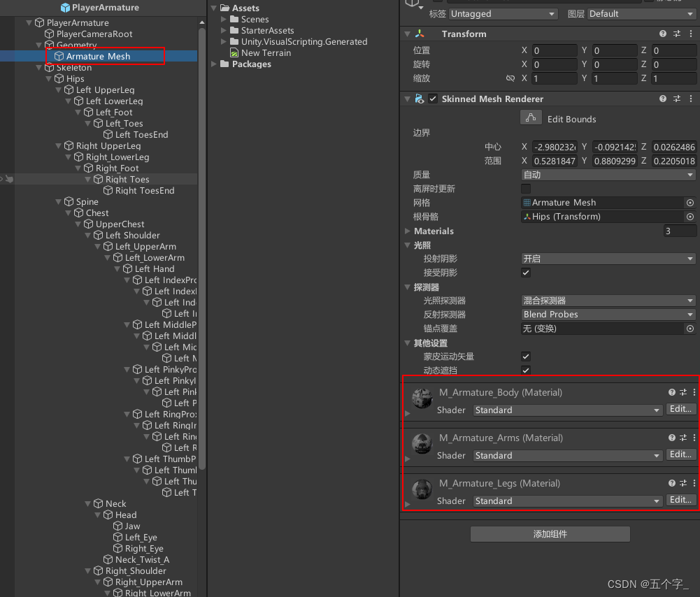Screen dimensions: 700x597
Task: Expand the Packages folder
Action: (214, 64)
